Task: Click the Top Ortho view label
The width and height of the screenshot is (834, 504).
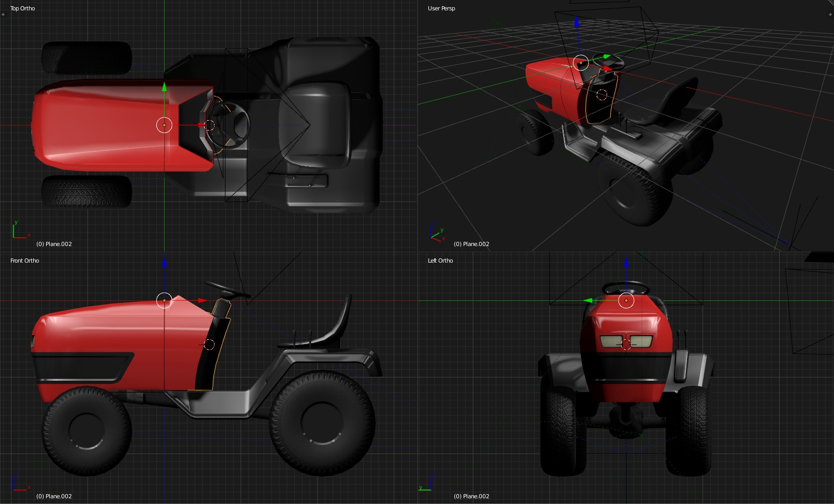Action: (23, 8)
